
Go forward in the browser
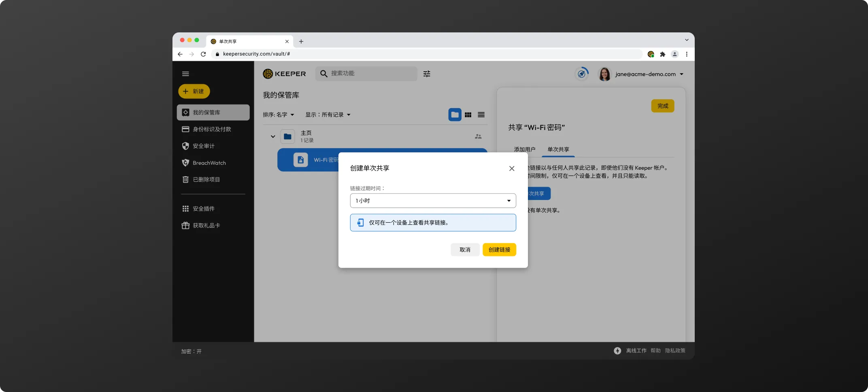(192, 54)
